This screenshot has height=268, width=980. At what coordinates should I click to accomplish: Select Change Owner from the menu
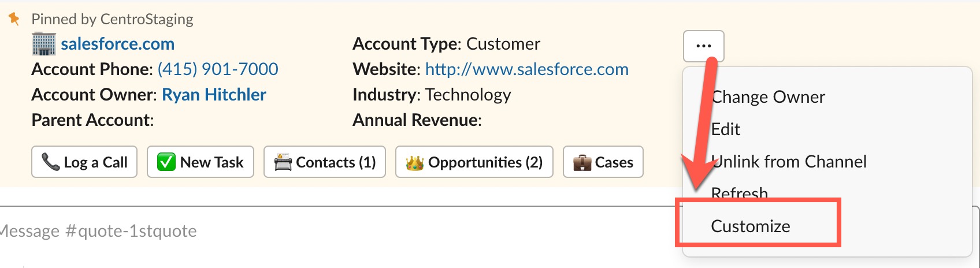coord(767,97)
